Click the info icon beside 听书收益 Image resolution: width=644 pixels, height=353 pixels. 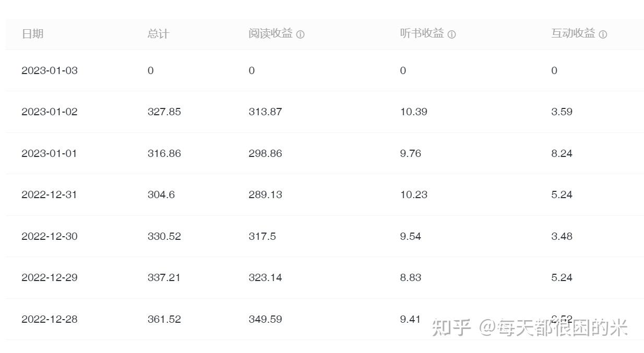pos(452,34)
